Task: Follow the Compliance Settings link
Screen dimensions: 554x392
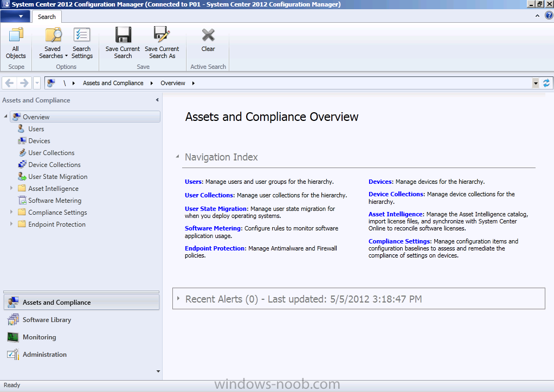Action: [400, 241]
